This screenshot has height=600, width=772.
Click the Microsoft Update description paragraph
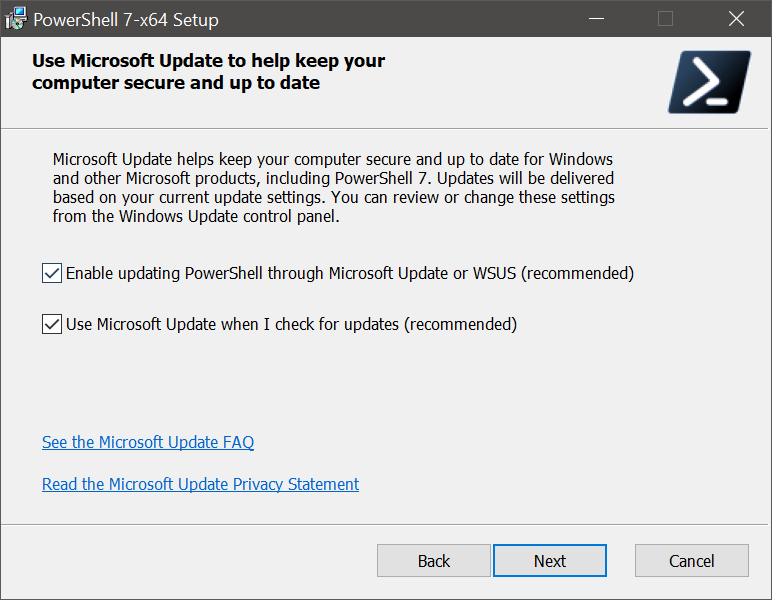point(334,188)
